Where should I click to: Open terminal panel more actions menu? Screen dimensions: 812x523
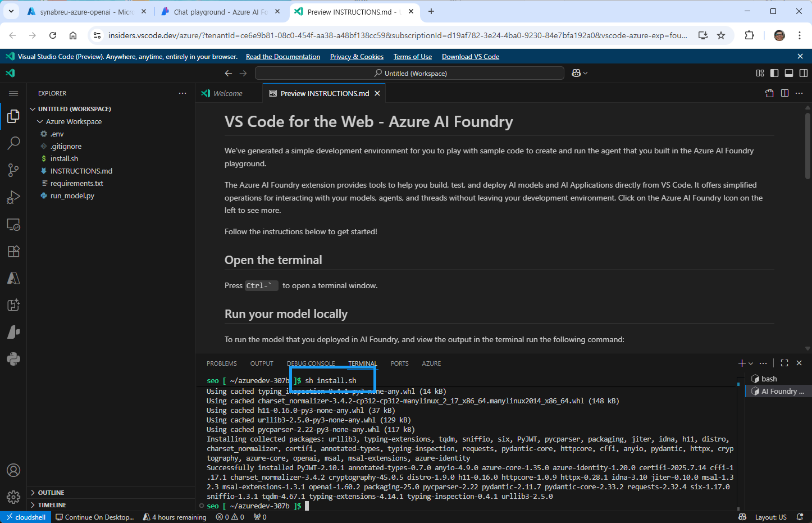[x=763, y=363]
